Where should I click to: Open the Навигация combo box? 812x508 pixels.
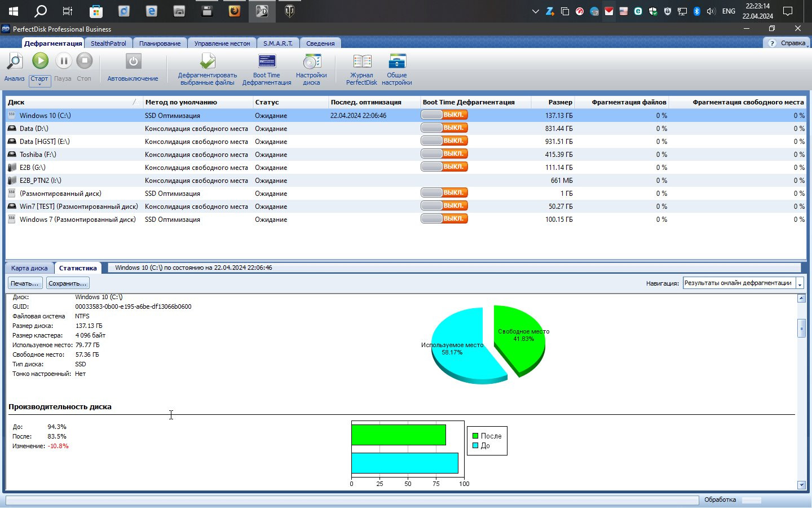tap(799, 283)
